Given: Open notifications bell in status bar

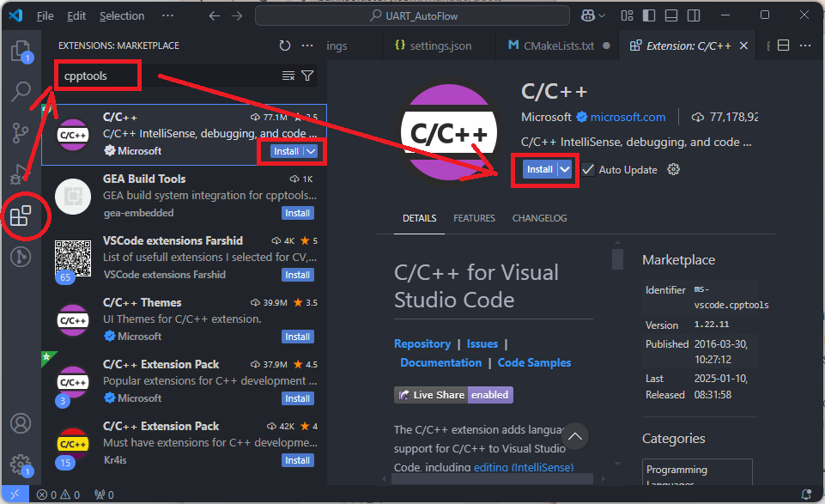Looking at the screenshot, I should pos(805,495).
